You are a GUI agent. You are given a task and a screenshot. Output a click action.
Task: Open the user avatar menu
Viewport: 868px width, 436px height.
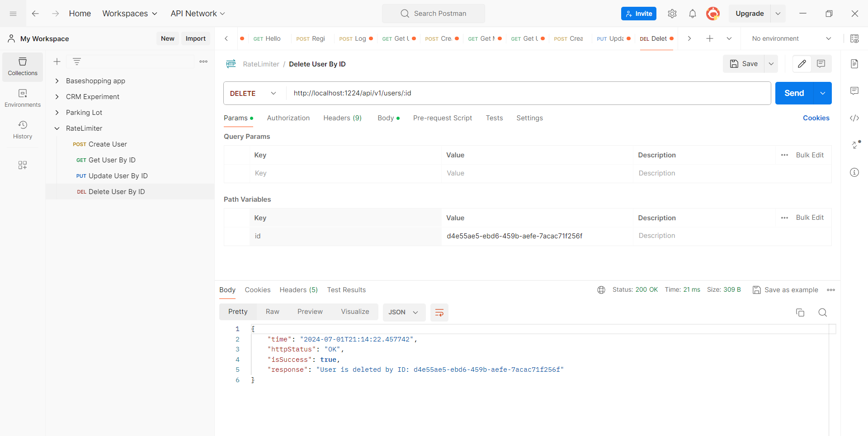tap(713, 14)
